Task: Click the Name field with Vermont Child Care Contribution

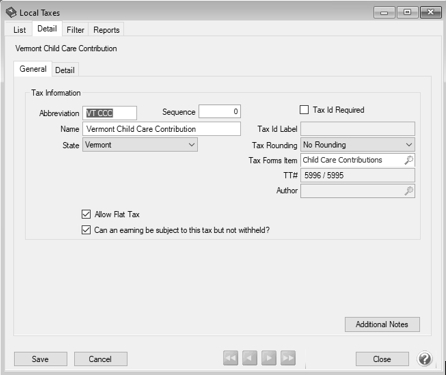Action: pos(161,129)
